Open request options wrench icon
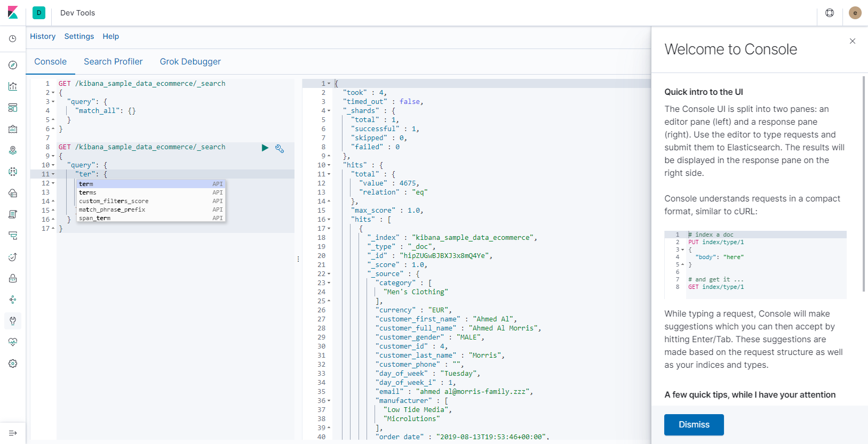The width and height of the screenshot is (868, 444). pos(280,148)
